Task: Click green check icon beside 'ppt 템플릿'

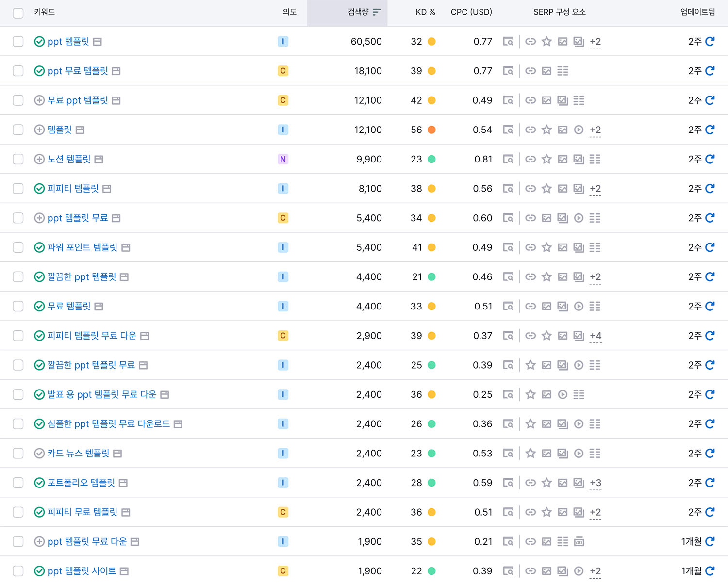Action: (39, 42)
